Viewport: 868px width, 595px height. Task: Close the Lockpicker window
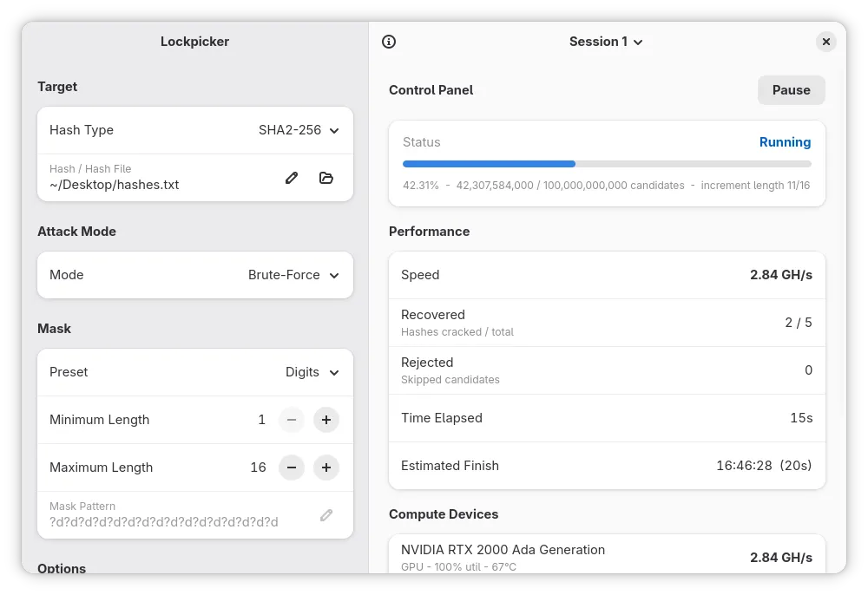pyautogui.click(x=826, y=42)
